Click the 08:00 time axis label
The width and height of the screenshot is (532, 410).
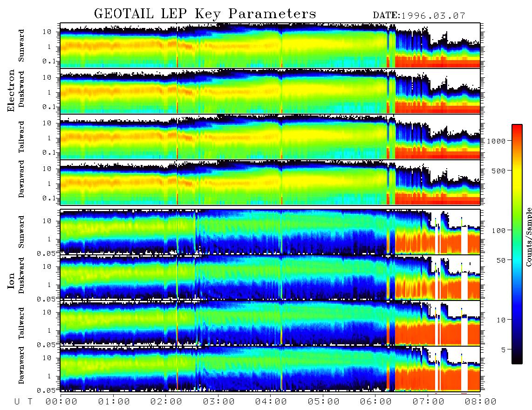pos(480,402)
